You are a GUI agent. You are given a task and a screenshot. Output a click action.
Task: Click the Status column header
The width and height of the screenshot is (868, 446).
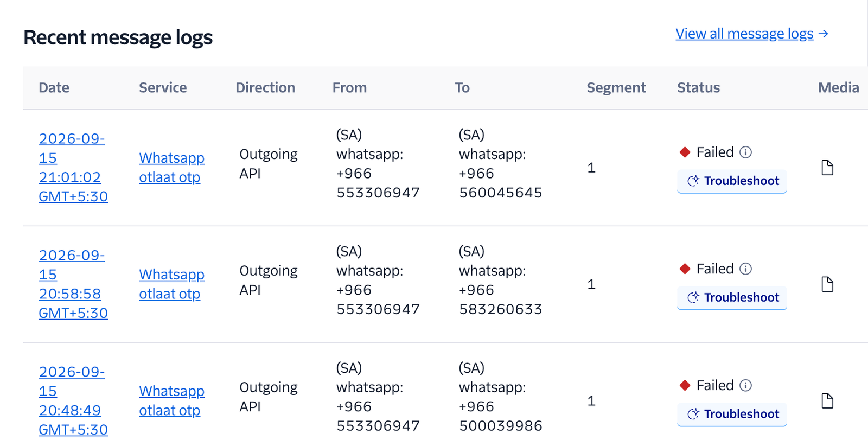tap(698, 88)
